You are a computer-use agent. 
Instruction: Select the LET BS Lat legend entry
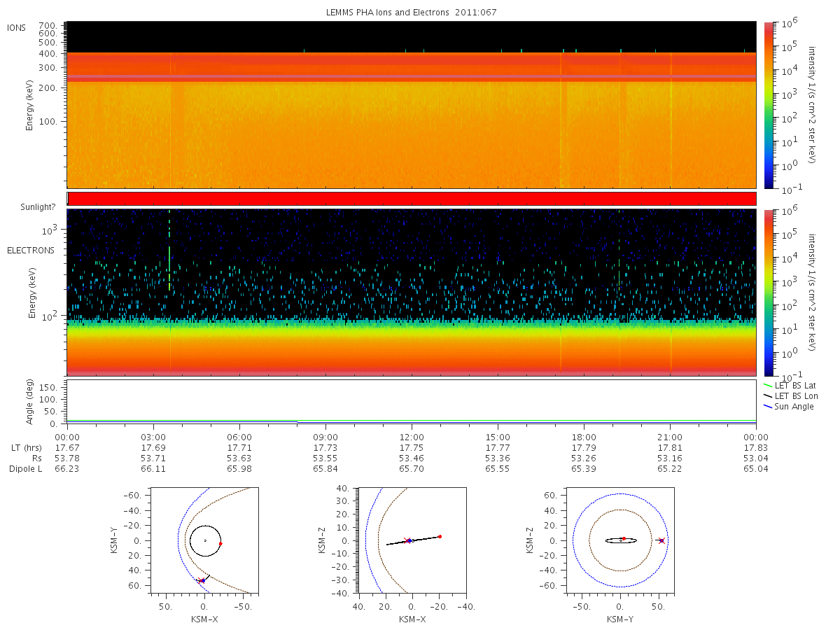tap(792, 386)
